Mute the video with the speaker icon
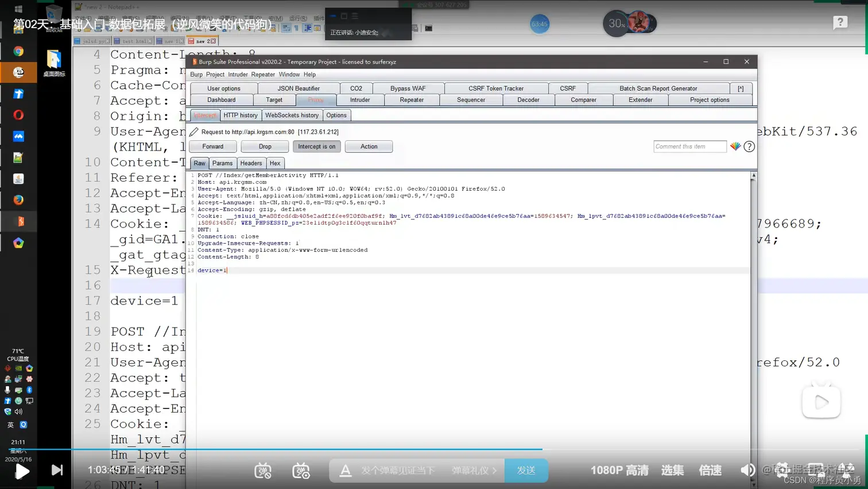The height and width of the screenshot is (489, 868). tap(747, 471)
